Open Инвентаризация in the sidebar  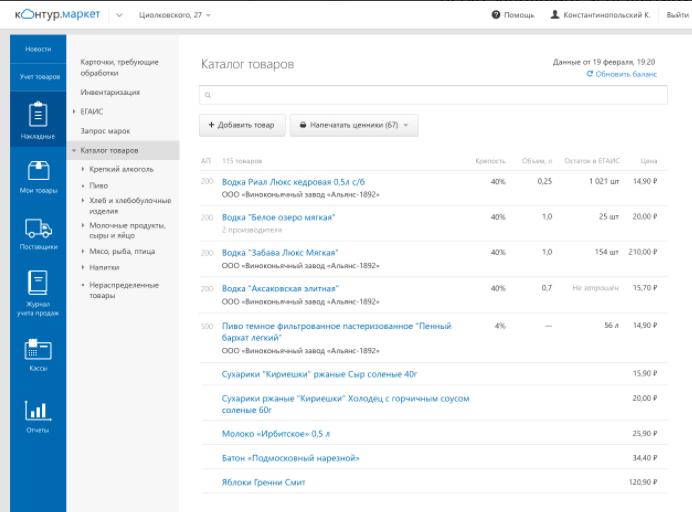click(x=110, y=92)
